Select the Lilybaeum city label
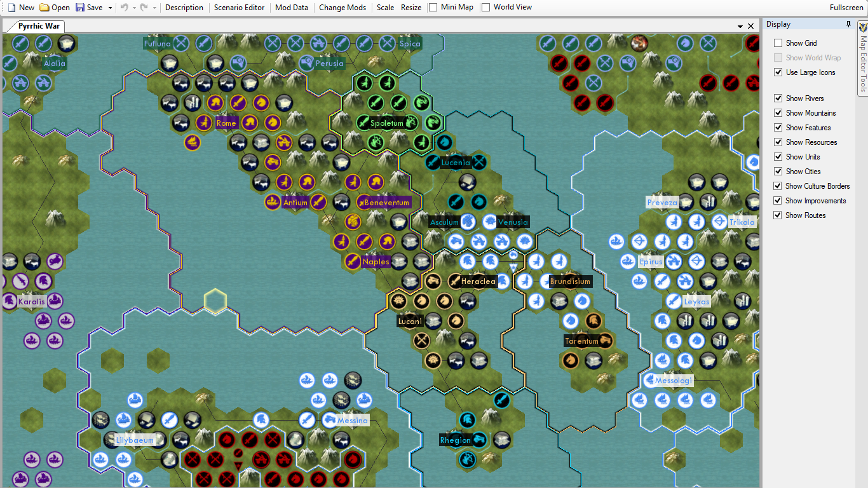 pos(135,440)
